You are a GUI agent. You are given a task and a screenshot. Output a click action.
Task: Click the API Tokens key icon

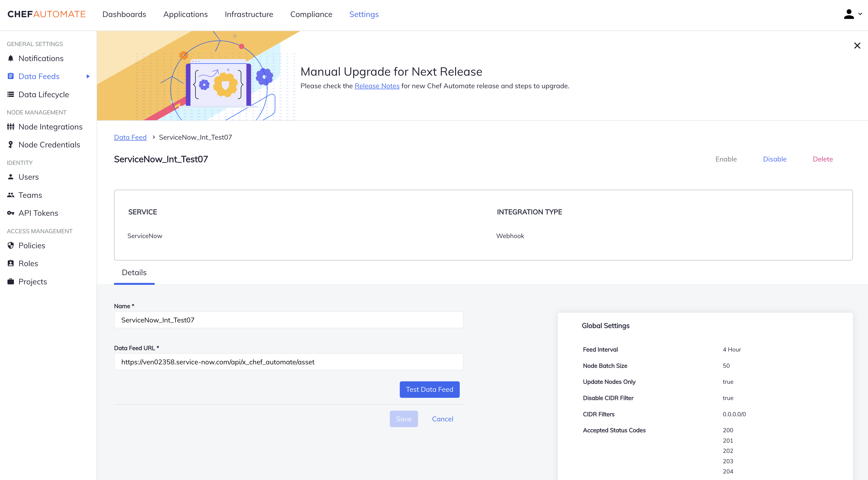click(11, 213)
